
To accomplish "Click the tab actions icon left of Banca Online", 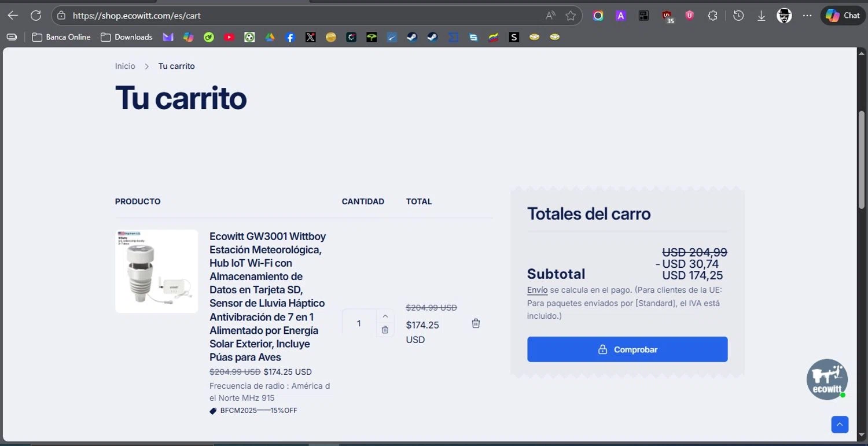I will [x=12, y=37].
